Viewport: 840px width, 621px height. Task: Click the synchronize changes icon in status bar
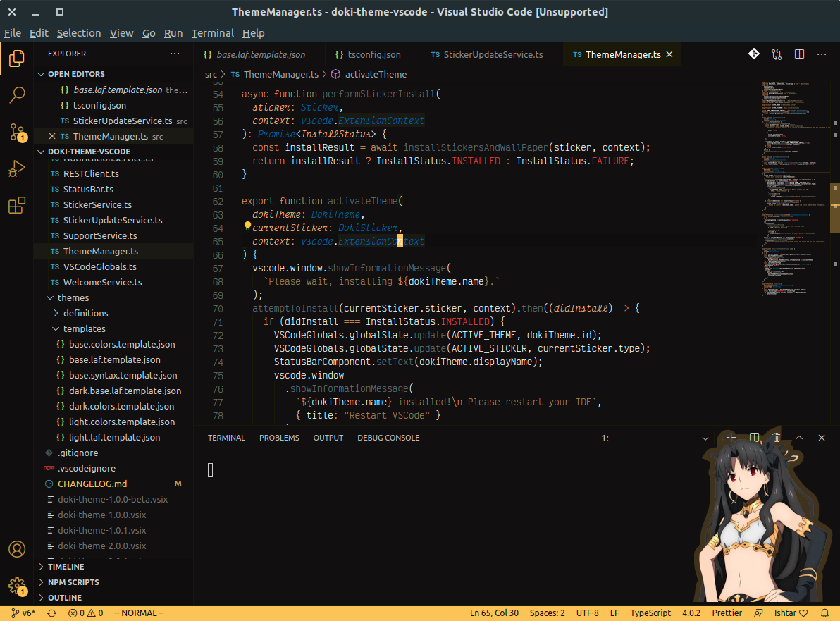point(51,613)
